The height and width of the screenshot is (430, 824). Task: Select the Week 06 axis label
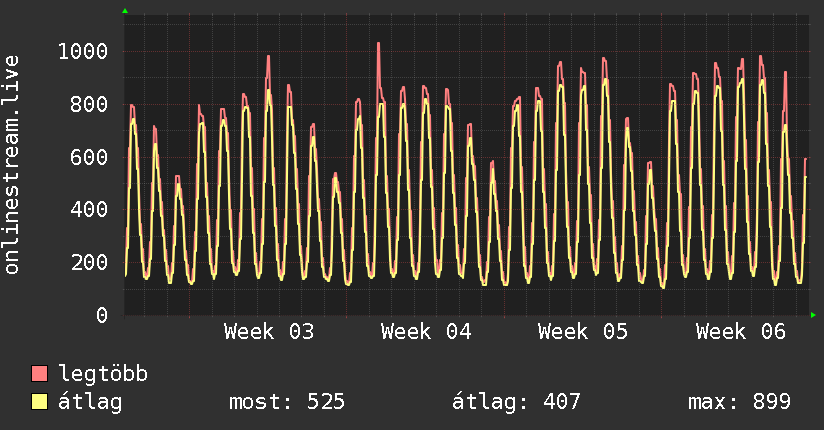pyautogui.click(x=740, y=332)
